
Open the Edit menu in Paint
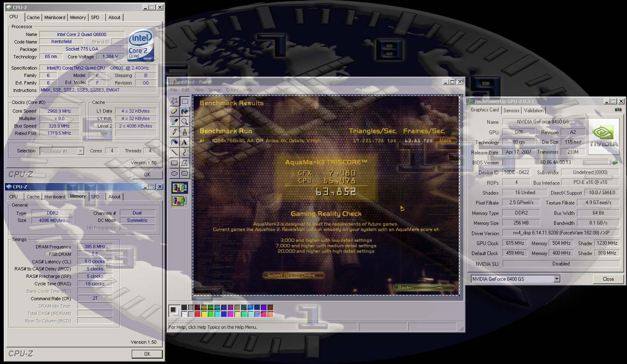coord(186,90)
